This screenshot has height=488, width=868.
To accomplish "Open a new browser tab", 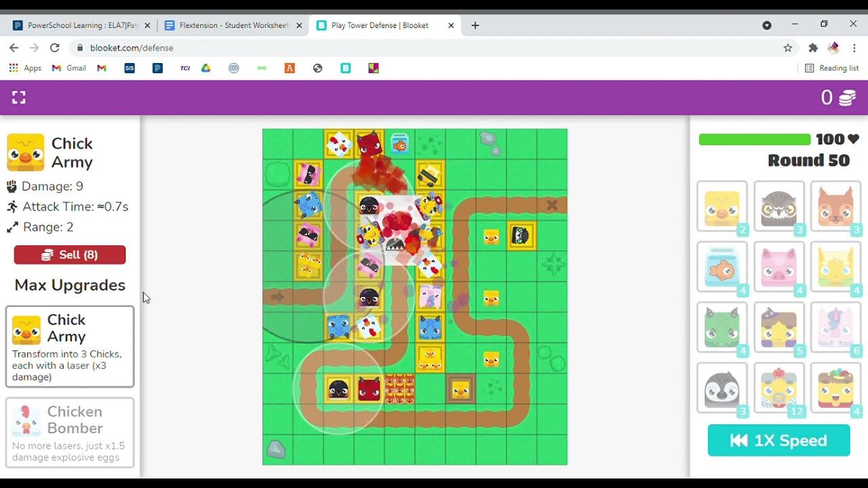I will coord(475,25).
